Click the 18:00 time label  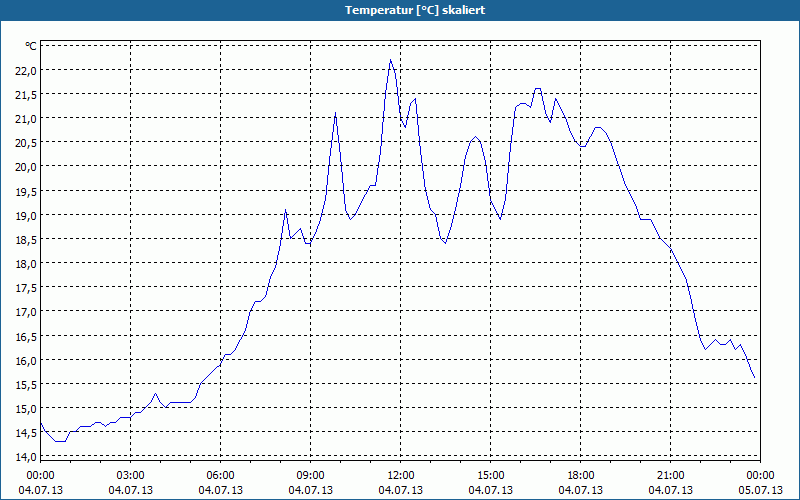pos(581,476)
